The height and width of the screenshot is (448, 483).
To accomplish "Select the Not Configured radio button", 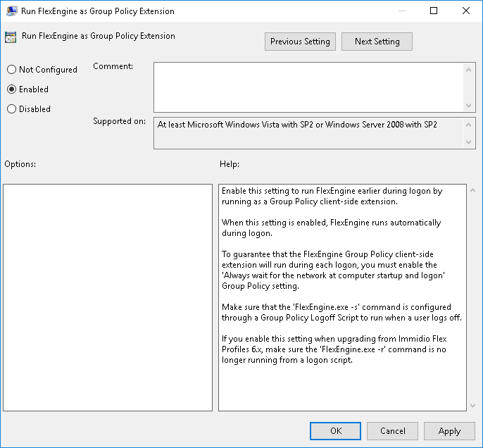I will point(12,70).
